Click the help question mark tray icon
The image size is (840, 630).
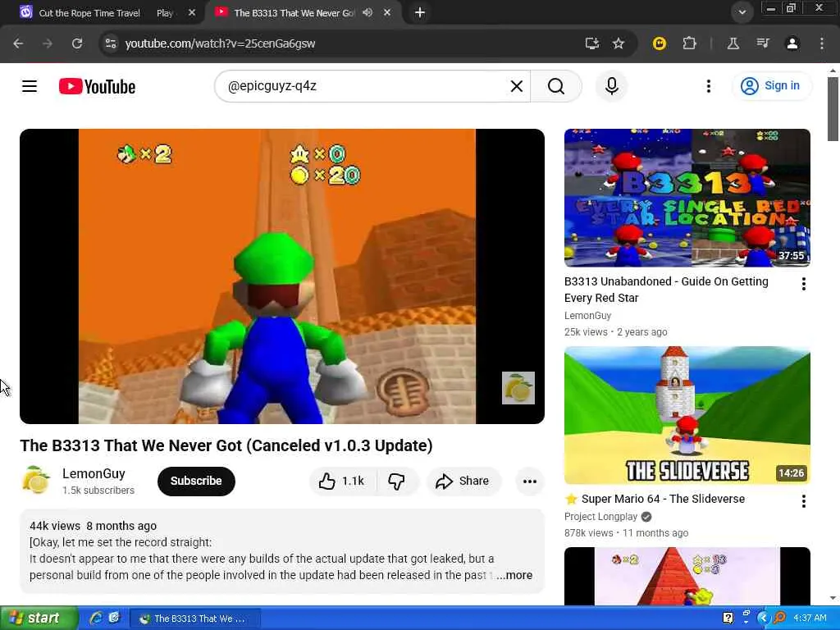click(x=728, y=618)
